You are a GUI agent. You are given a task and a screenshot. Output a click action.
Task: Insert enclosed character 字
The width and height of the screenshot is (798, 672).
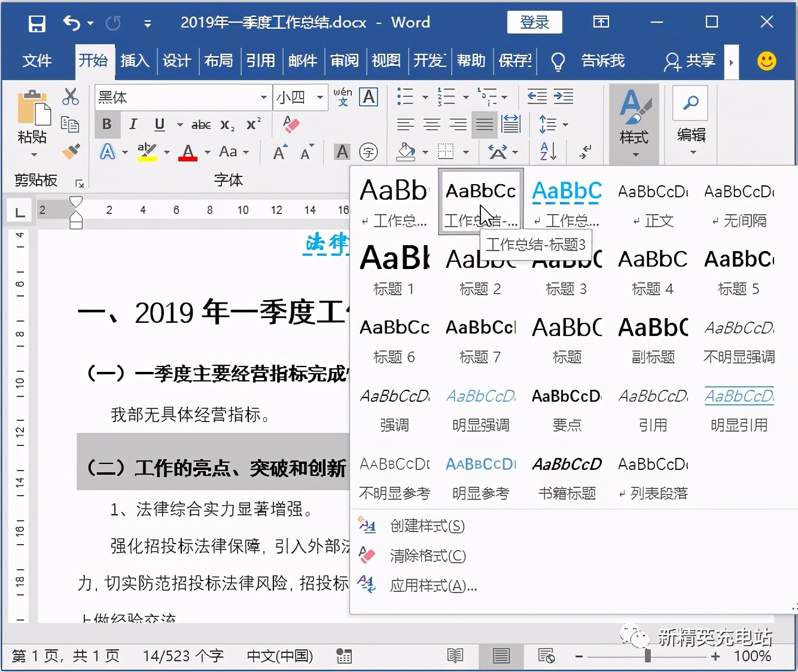click(368, 152)
